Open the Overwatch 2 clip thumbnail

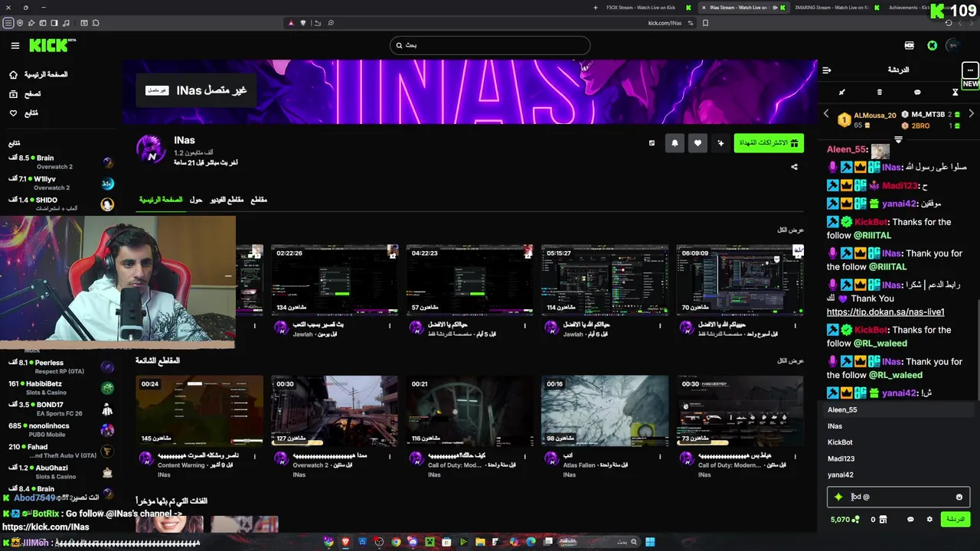(x=335, y=411)
